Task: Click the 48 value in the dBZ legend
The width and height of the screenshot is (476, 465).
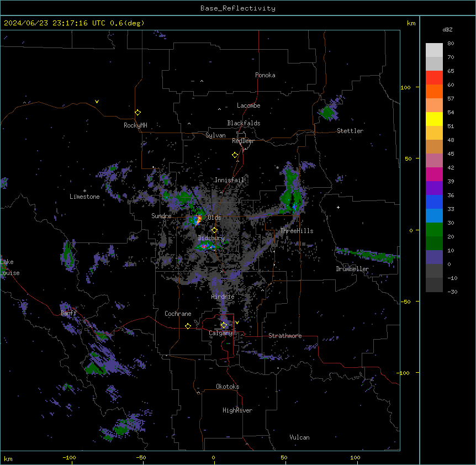Action: coord(451,140)
